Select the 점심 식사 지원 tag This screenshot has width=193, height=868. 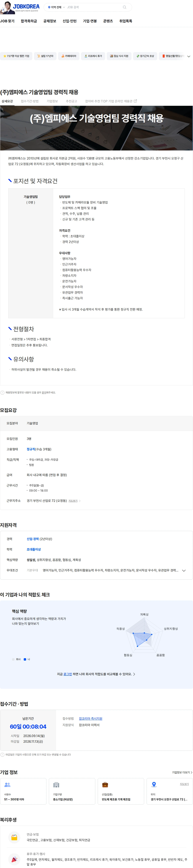(119, 56)
